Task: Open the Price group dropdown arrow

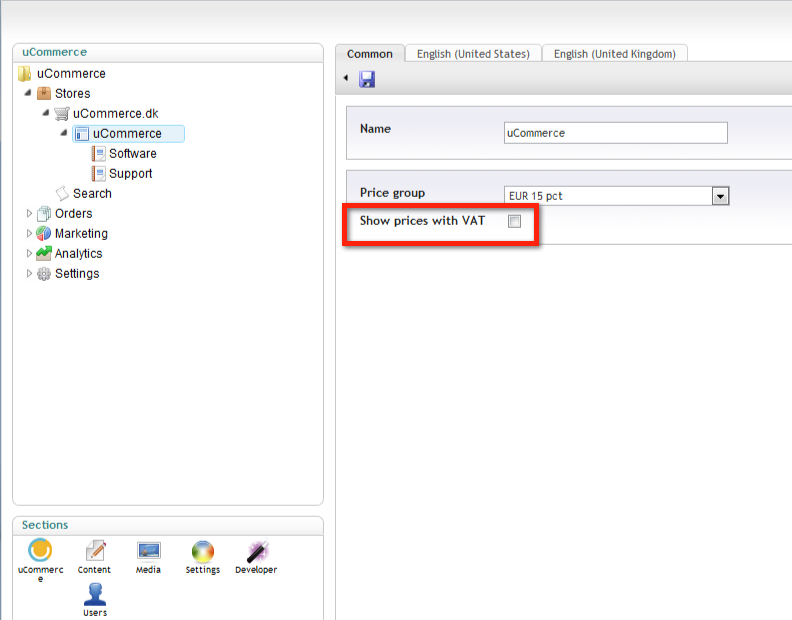Action: point(720,196)
